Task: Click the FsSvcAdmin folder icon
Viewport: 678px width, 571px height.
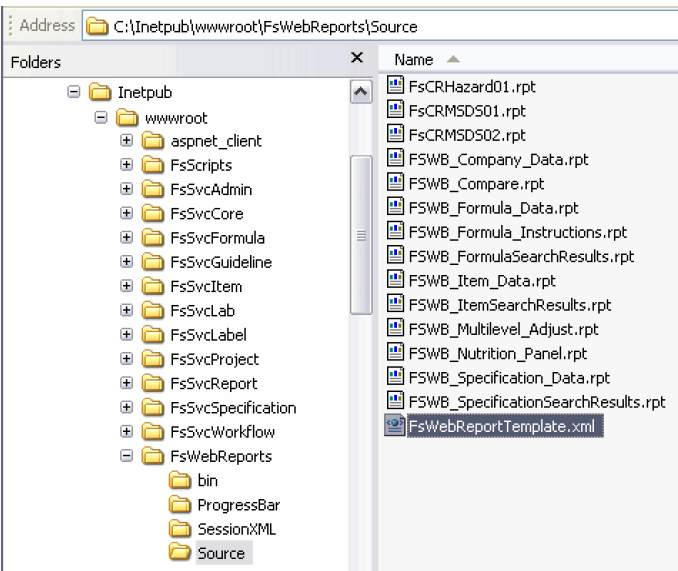Action: coord(153,189)
